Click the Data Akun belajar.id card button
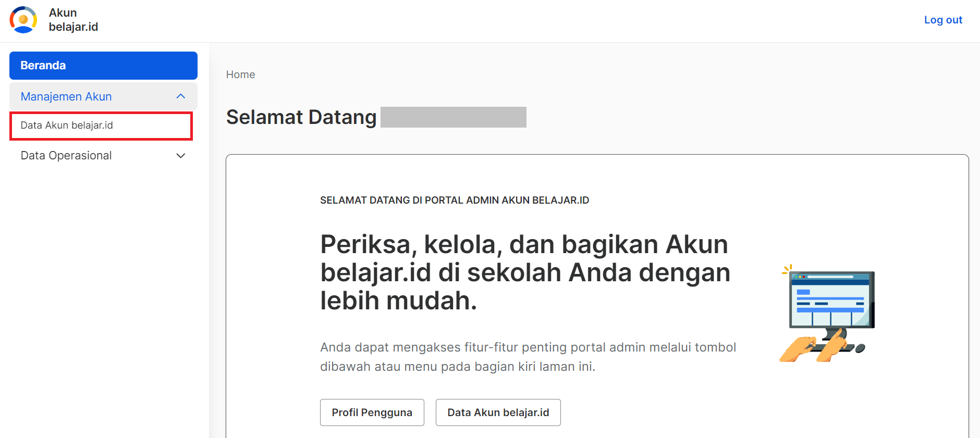Screen dimensions: 980x438 (x=498, y=412)
